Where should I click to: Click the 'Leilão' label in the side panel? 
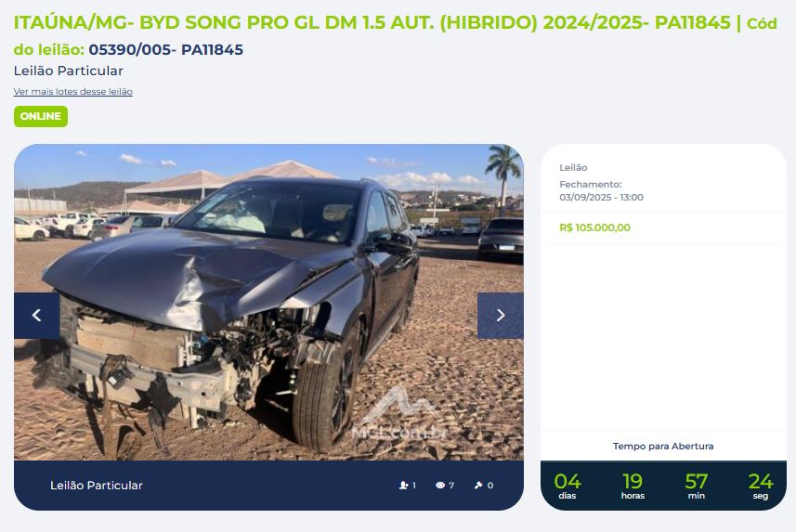[573, 167]
